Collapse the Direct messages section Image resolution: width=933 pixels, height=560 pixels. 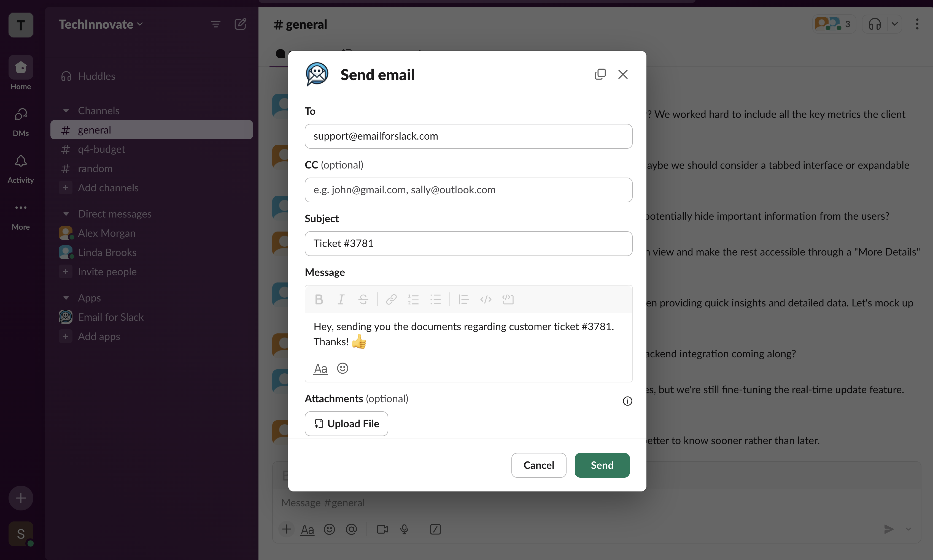click(66, 214)
